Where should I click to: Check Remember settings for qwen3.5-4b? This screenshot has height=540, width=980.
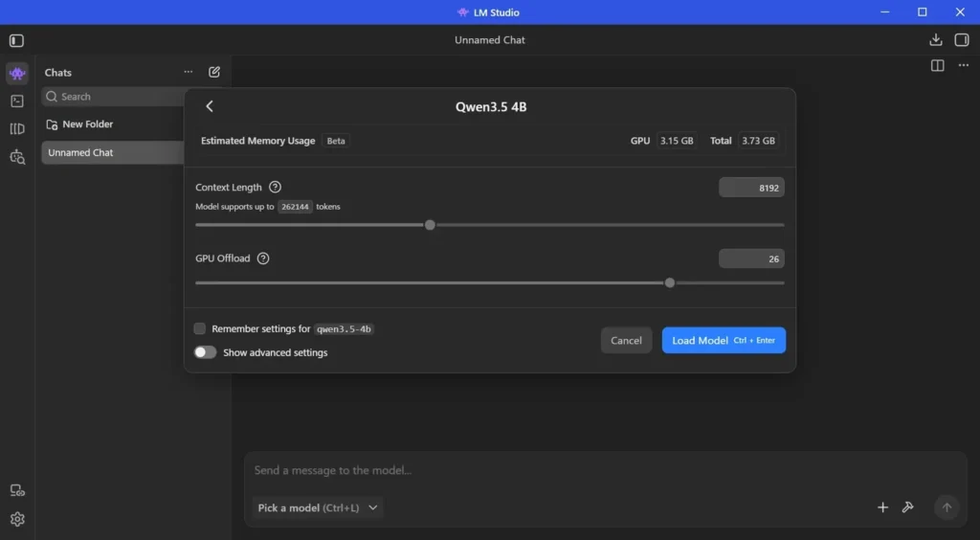tap(199, 328)
